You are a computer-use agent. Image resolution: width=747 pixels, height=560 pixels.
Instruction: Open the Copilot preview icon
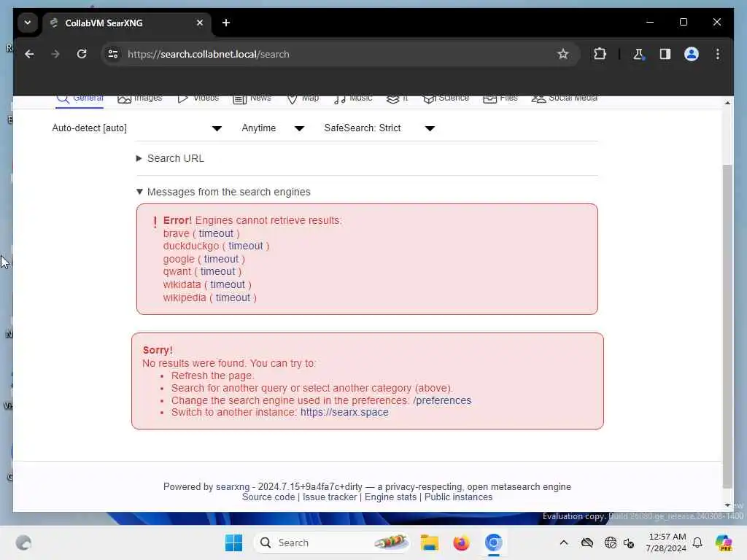[x=724, y=542]
